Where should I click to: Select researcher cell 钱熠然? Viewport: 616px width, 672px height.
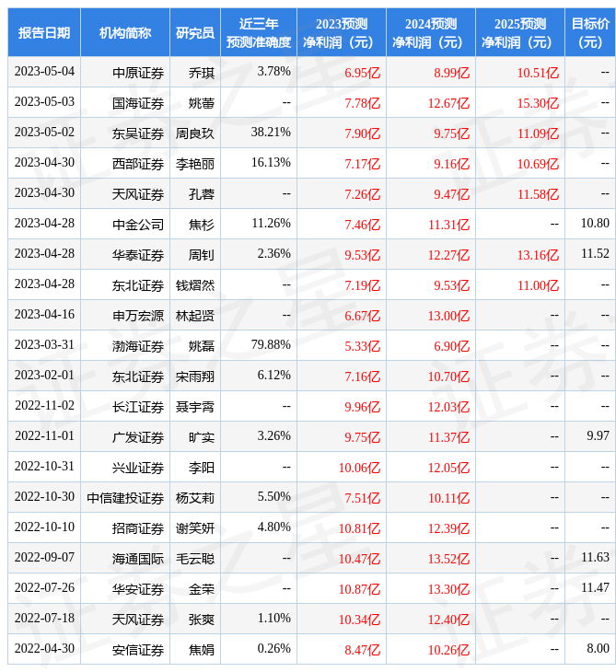point(195,285)
